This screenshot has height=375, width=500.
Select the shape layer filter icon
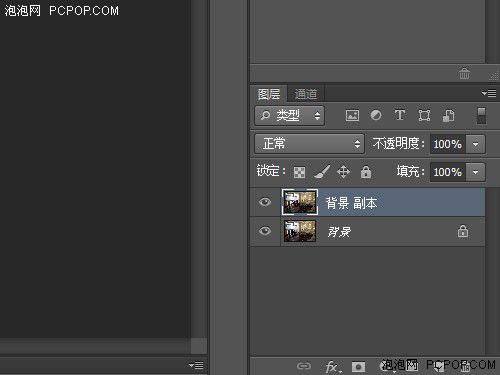(424, 116)
